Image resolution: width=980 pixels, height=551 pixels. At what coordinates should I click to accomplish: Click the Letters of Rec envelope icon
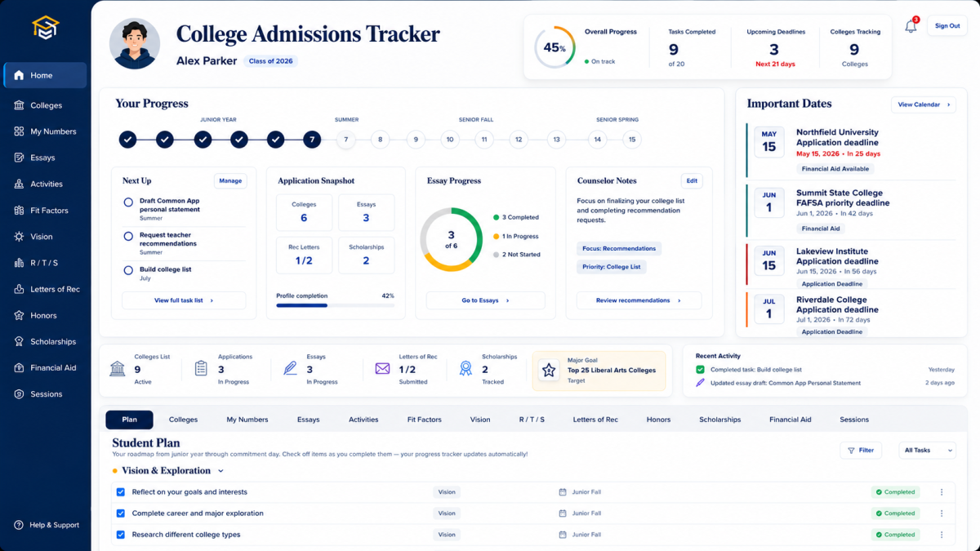click(x=382, y=368)
